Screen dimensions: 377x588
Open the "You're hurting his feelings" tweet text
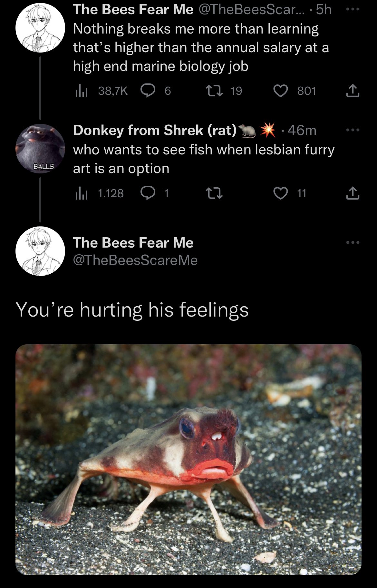132,309
